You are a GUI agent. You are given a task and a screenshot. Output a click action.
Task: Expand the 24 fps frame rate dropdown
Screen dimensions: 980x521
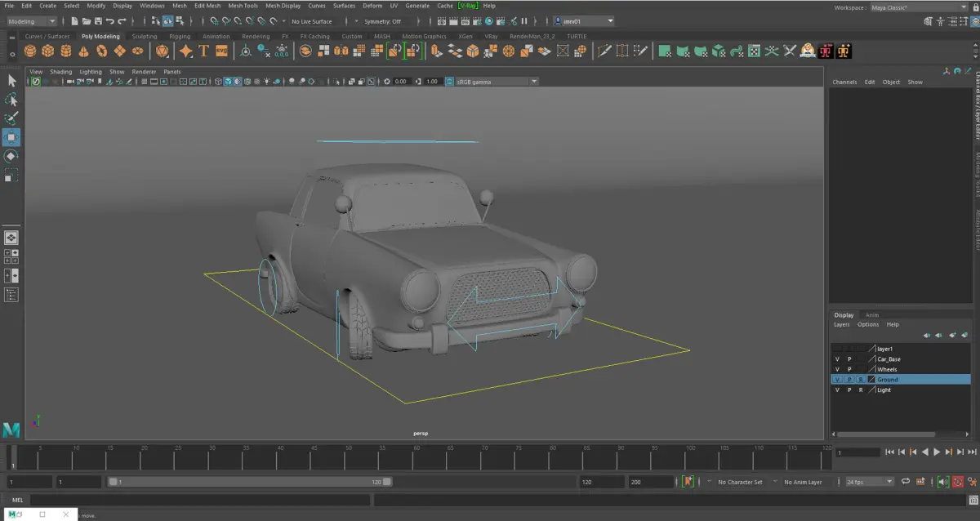(869, 482)
